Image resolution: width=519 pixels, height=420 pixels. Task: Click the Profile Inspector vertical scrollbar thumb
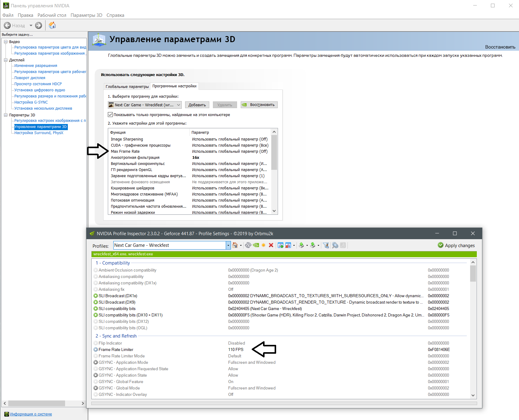pyautogui.click(x=473, y=273)
